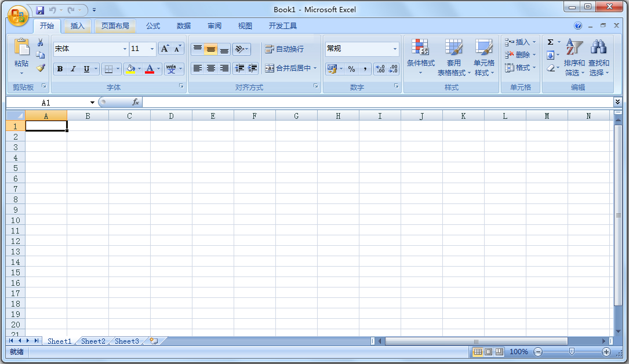The image size is (629, 364).
Task: Apply red font color A
Action: click(150, 69)
